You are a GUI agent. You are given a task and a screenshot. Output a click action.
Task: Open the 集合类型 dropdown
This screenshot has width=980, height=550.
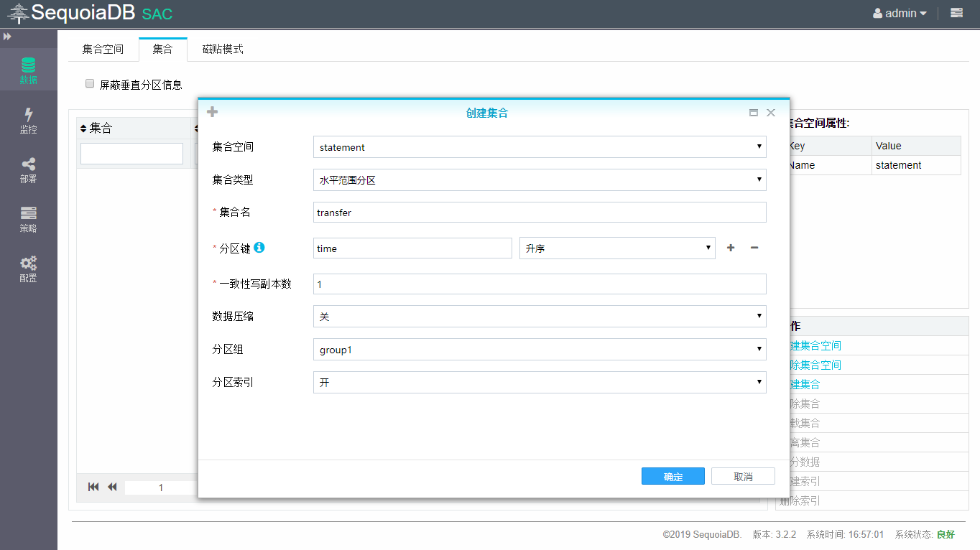[540, 180]
